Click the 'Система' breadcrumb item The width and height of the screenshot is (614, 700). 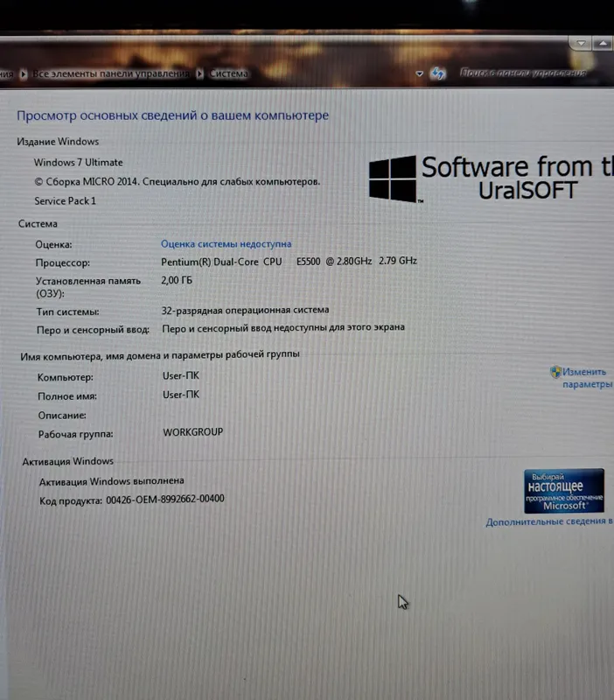(x=229, y=73)
